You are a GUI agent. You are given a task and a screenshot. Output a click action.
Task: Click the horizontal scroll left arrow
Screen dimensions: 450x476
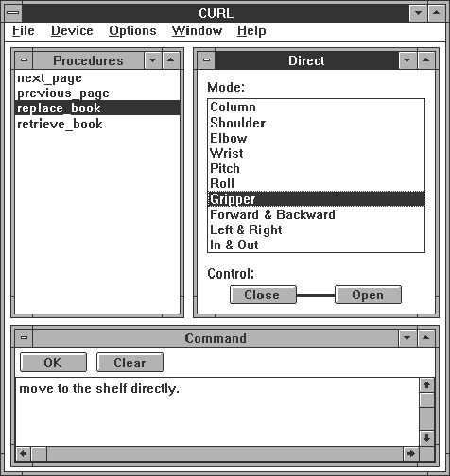24,453
